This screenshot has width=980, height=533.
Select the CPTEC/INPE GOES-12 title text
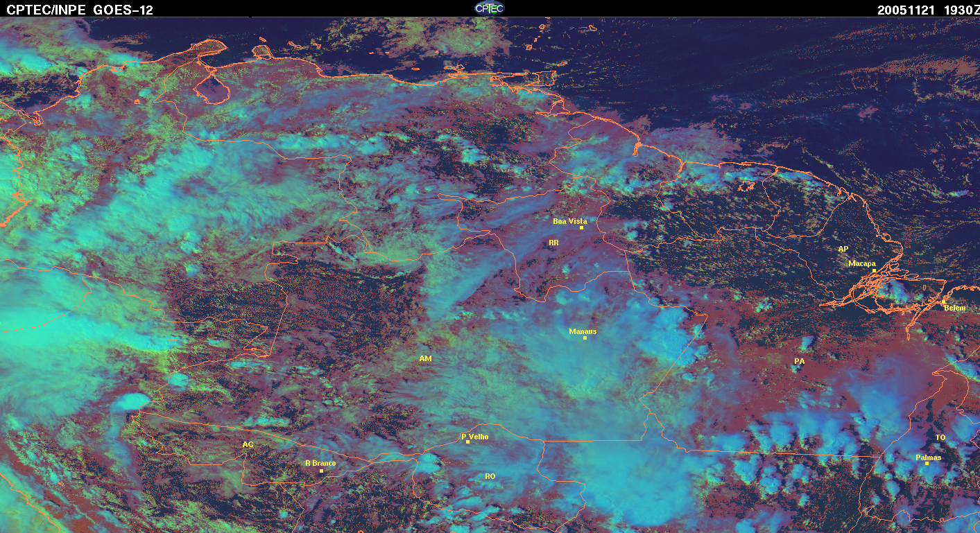[x=80, y=10]
